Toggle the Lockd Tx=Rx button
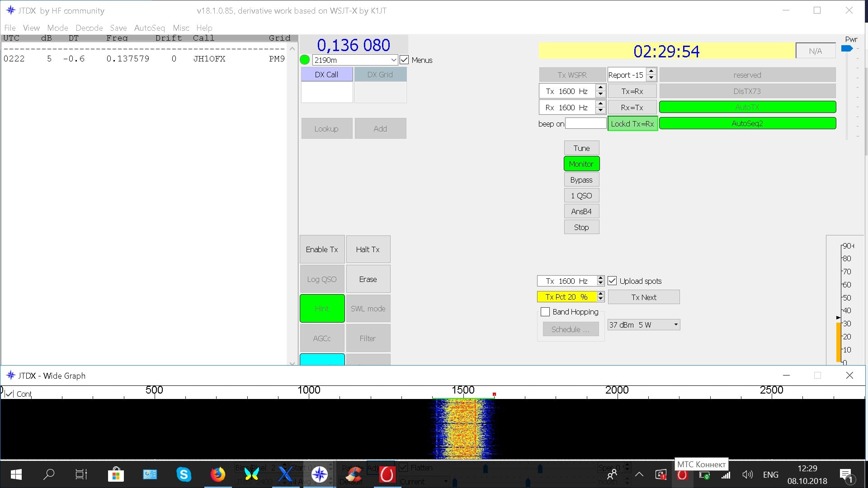Image resolution: width=868 pixels, height=488 pixels. [632, 123]
